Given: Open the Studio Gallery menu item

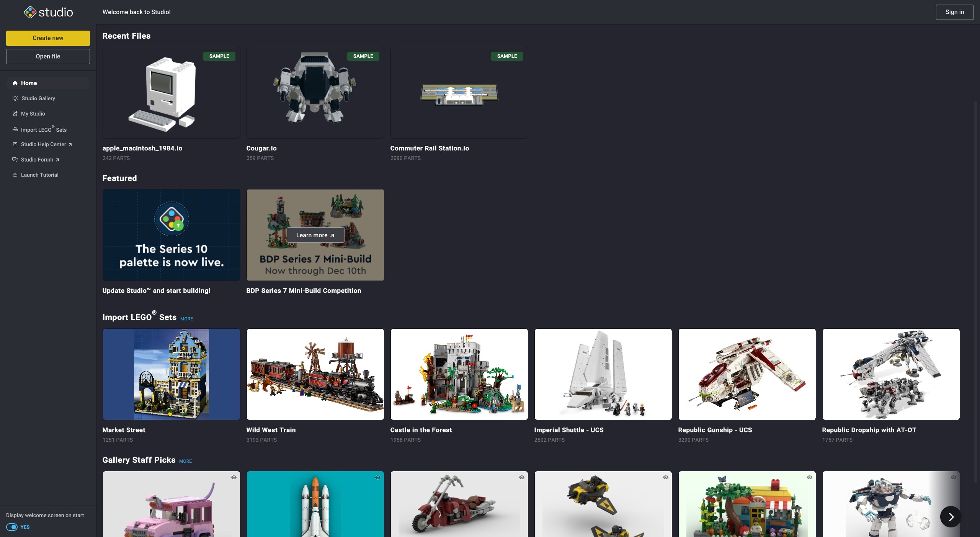Looking at the screenshot, I should point(38,98).
